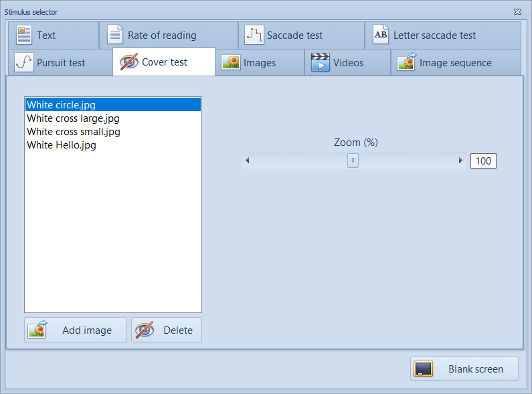532x394 pixels.
Task: Click the Zoom slider thumb
Action: (x=353, y=161)
